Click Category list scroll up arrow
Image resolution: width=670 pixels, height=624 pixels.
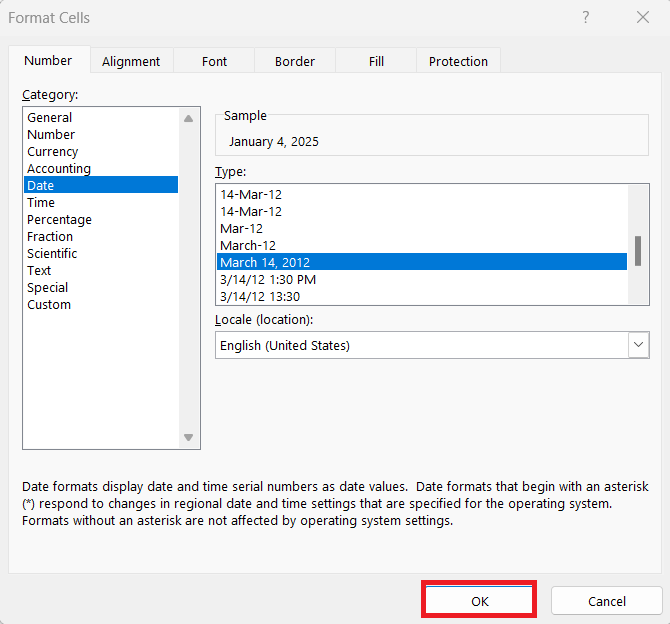(188, 118)
